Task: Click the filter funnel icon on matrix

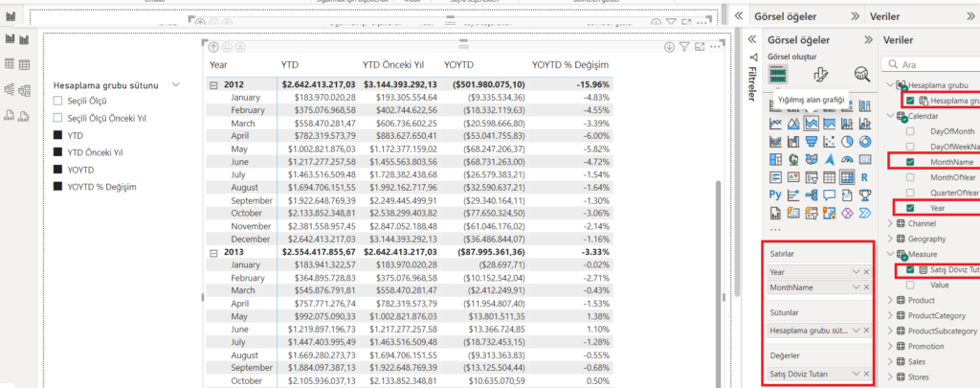Action: pos(684,47)
